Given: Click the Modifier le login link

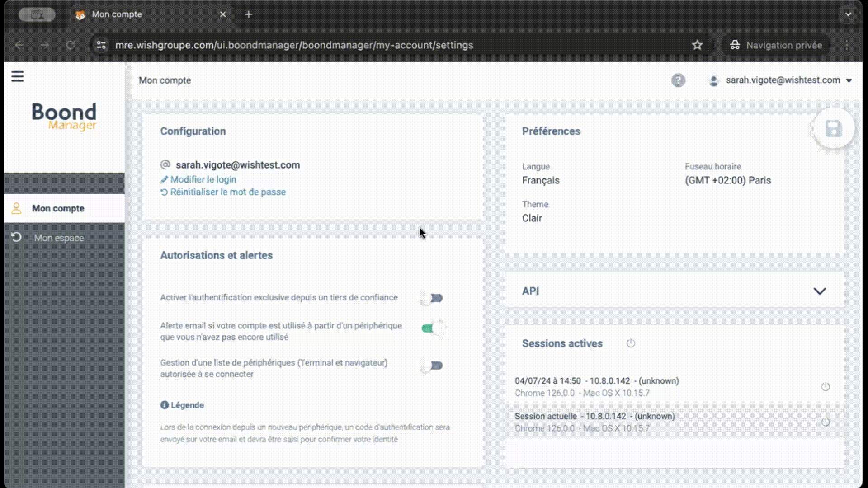Looking at the screenshot, I should click(x=203, y=179).
